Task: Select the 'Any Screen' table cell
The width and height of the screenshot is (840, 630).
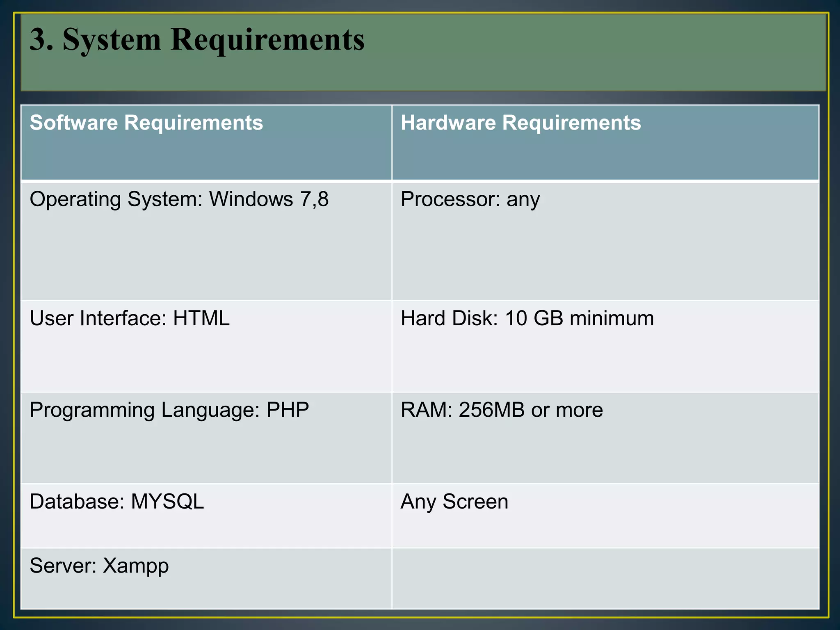Action: (x=454, y=502)
